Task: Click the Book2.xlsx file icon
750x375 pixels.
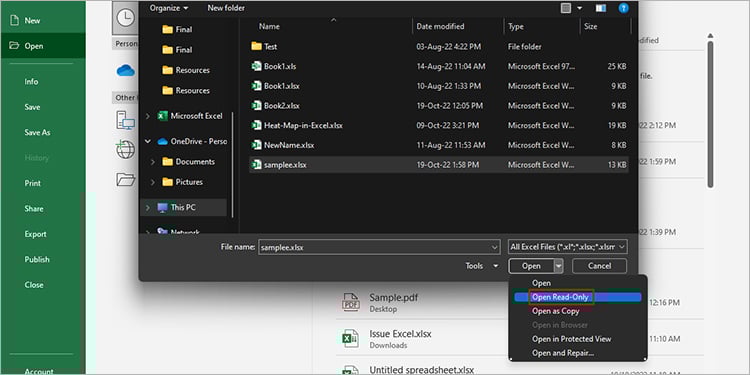Action: point(257,106)
